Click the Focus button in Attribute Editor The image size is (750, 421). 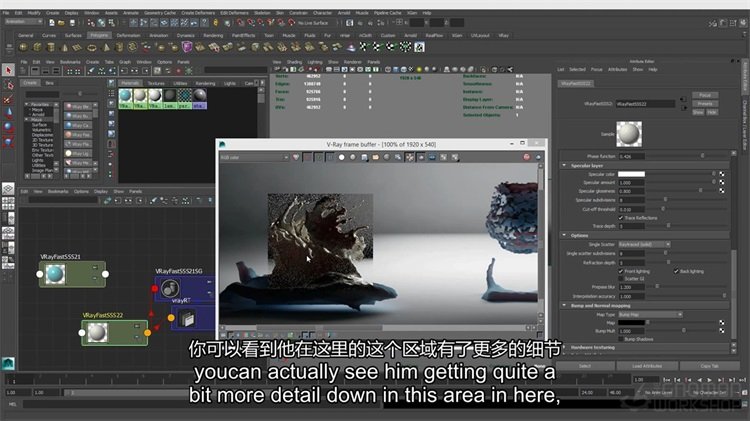(x=705, y=95)
